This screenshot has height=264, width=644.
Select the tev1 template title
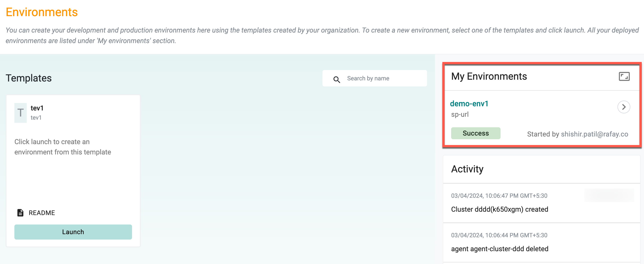tap(37, 108)
